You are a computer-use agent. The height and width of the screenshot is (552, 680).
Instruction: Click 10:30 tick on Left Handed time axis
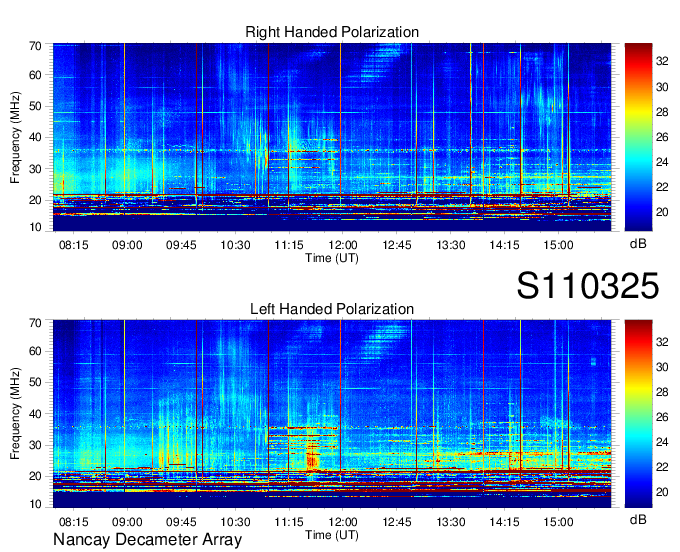coord(235,522)
